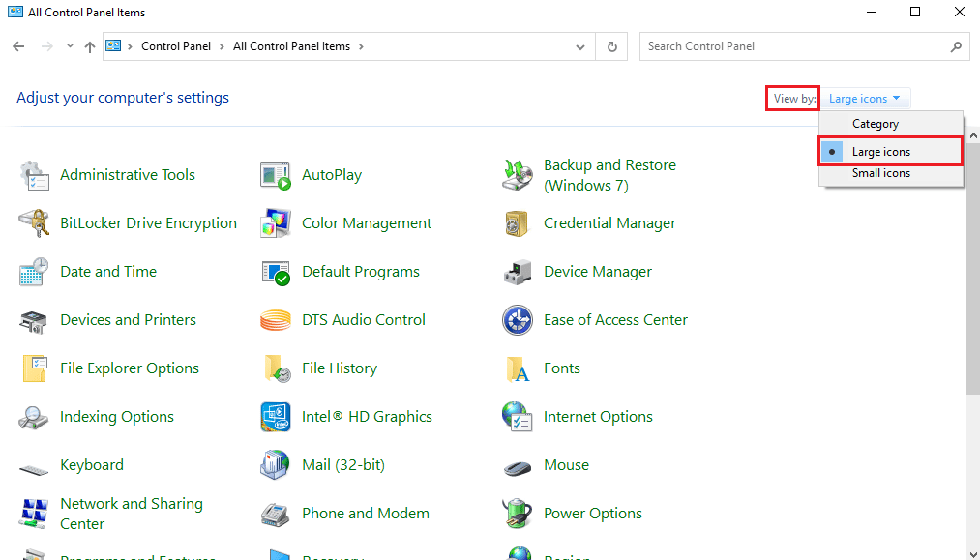Open Date and Time calendar icon
This screenshot has width=980, height=560.
[35, 272]
